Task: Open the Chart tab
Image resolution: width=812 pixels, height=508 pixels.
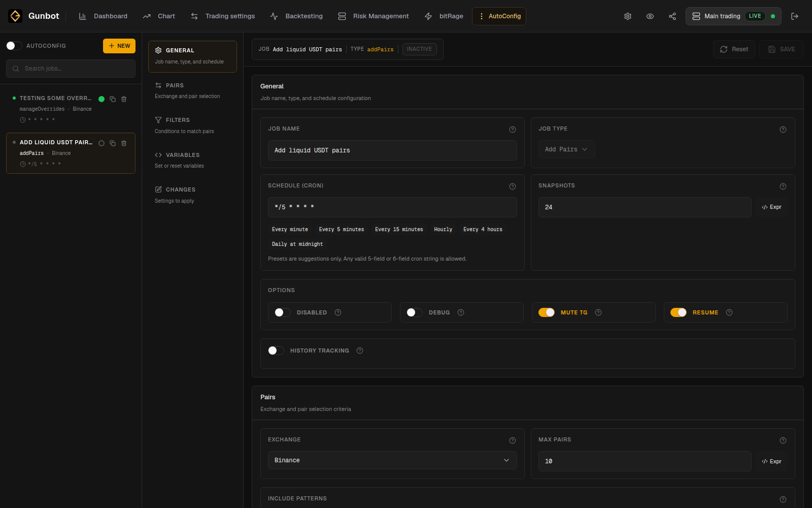Action: 159,16
